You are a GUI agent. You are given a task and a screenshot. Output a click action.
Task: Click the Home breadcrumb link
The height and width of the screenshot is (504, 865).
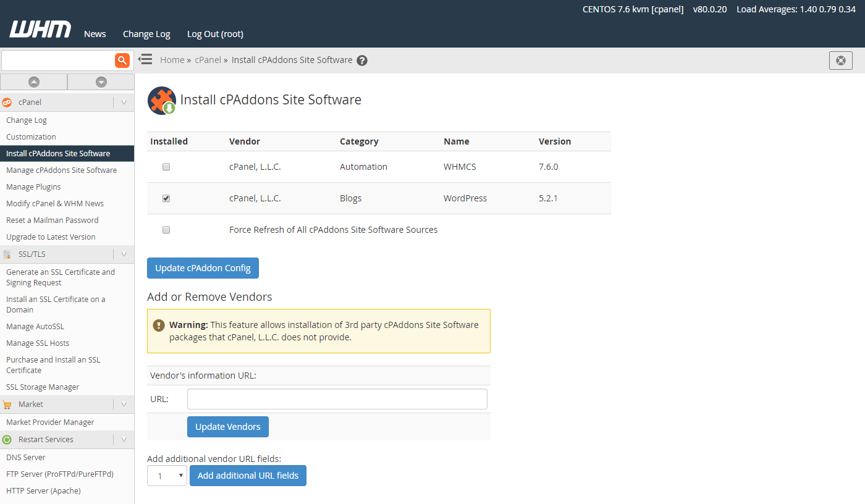(172, 60)
